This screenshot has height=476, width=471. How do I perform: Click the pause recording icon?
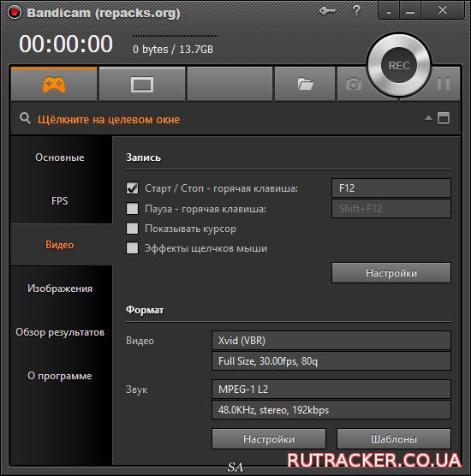(x=444, y=84)
